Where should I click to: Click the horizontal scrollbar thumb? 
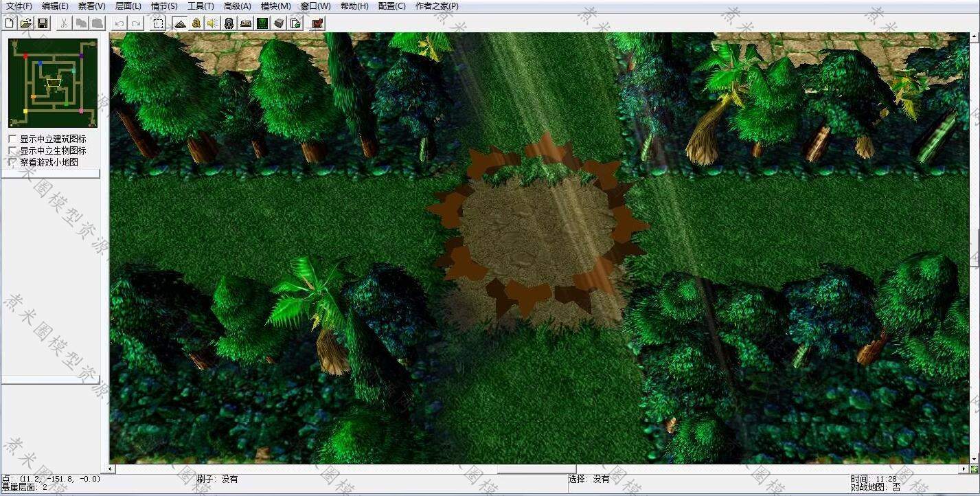click(x=537, y=469)
